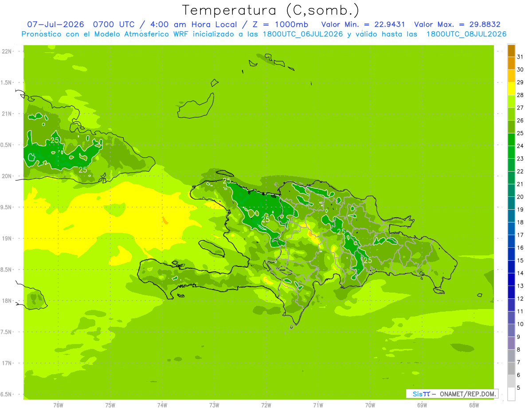Click the Valor Max. = 29.8832 text
Screen dimensions: 532x411
tap(457, 25)
